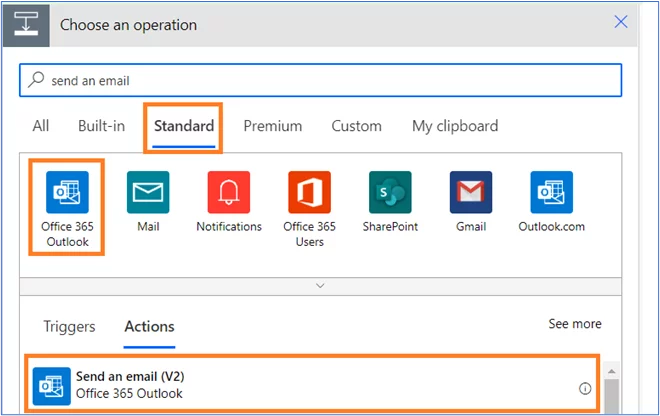Open the Standard tab
The width and height of the screenshot is (660, 416).
click(184, 126)
